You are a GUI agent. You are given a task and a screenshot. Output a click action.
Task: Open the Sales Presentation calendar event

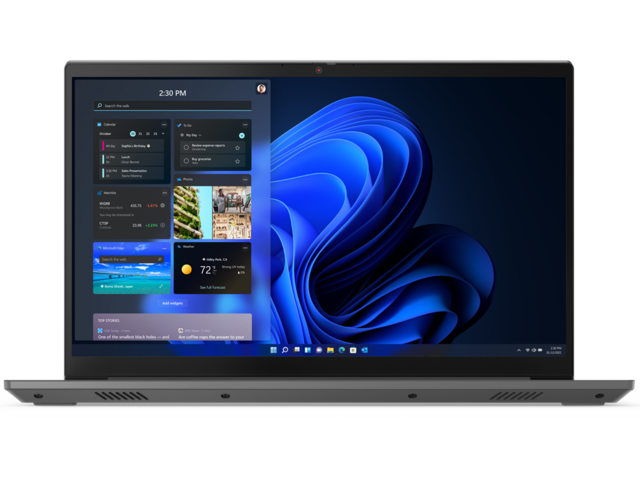[130, 172]
